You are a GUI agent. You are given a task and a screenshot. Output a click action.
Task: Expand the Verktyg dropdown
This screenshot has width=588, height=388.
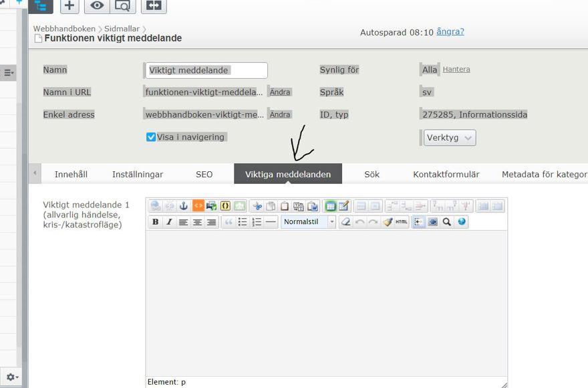450,138
